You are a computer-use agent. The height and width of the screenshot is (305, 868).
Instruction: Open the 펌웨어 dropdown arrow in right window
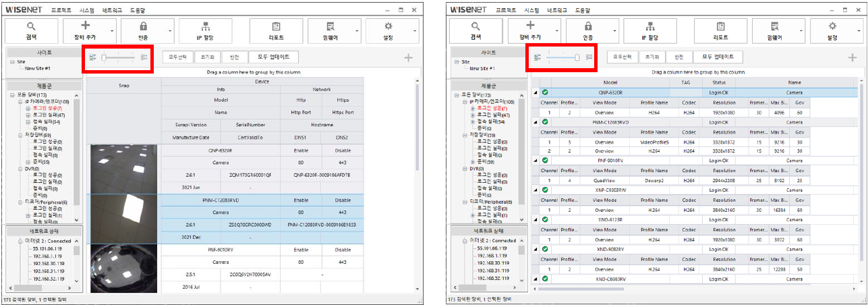[x=800, y=31]
